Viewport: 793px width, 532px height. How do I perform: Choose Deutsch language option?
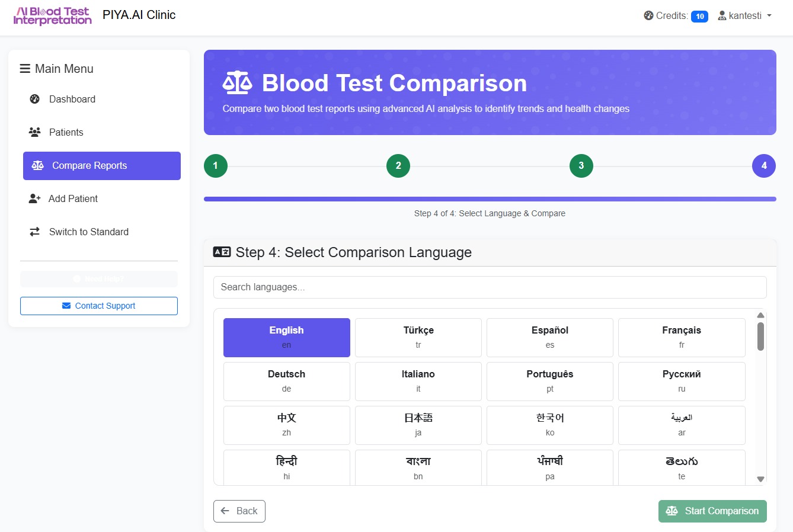pos(287,381)
